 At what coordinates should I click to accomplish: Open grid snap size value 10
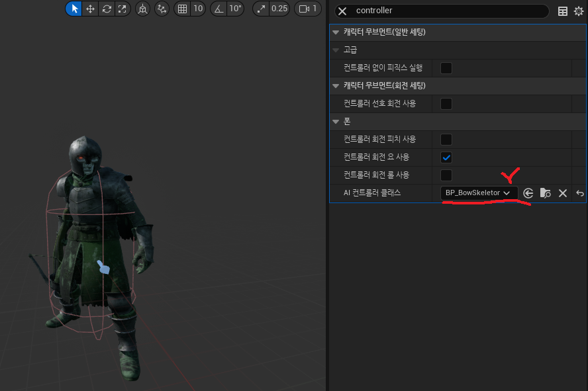click(198, 9)
